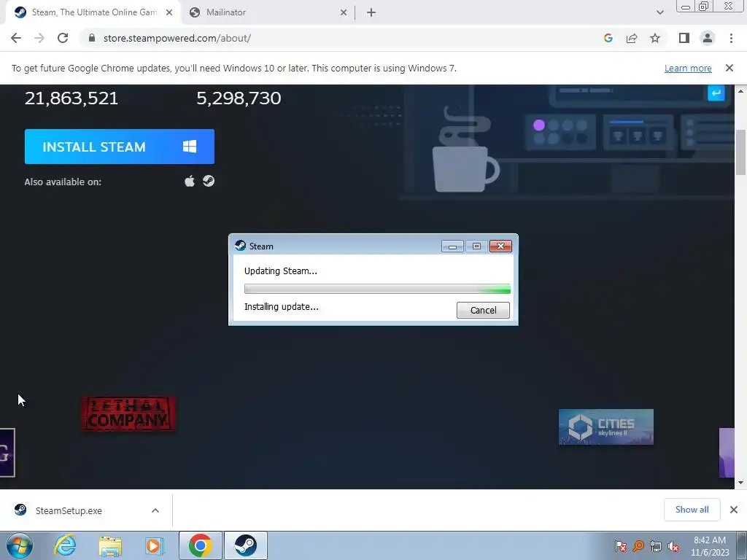Open a new browser tab
The image size is (747, 560).
click(371, 13)
